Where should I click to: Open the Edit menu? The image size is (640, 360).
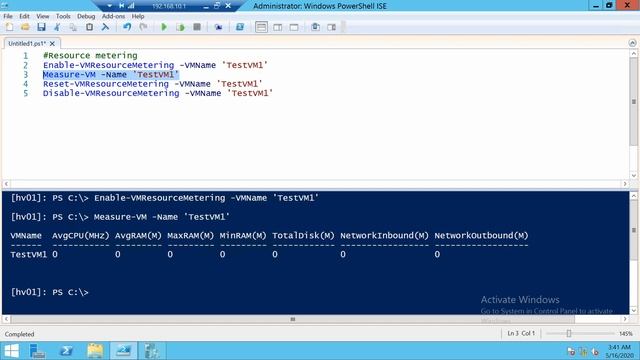pos(24,16)
